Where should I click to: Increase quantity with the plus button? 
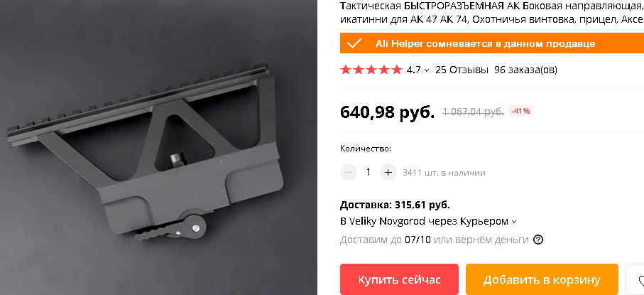pyautogui.click(x=388, y=173)
